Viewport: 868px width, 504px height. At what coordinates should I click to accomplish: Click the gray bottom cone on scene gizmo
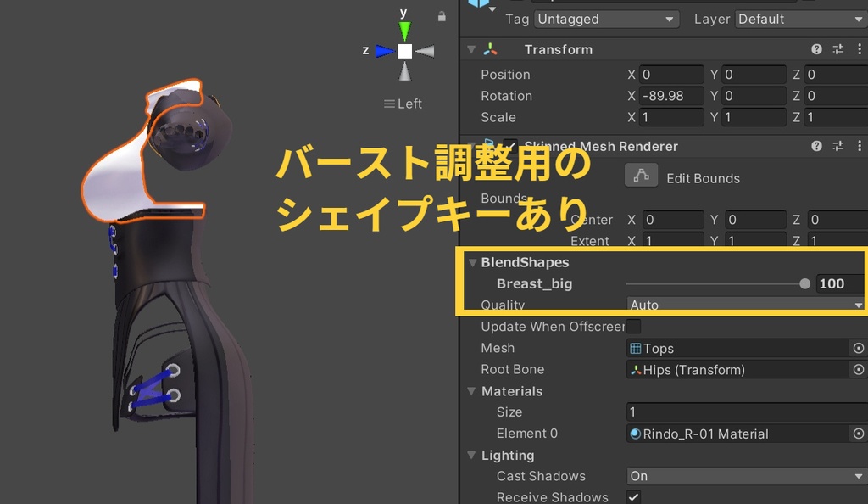pos(404,71)
